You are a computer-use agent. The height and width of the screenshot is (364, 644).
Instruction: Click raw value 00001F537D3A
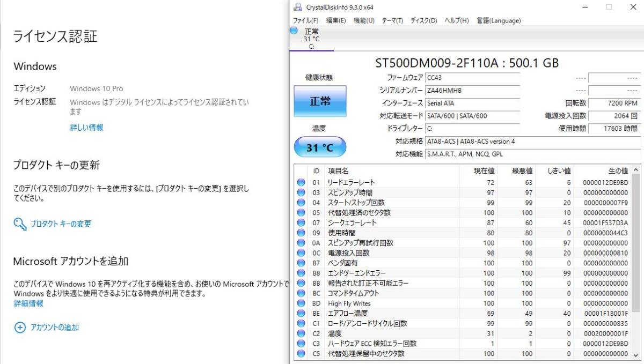click(x=605, y=223)
